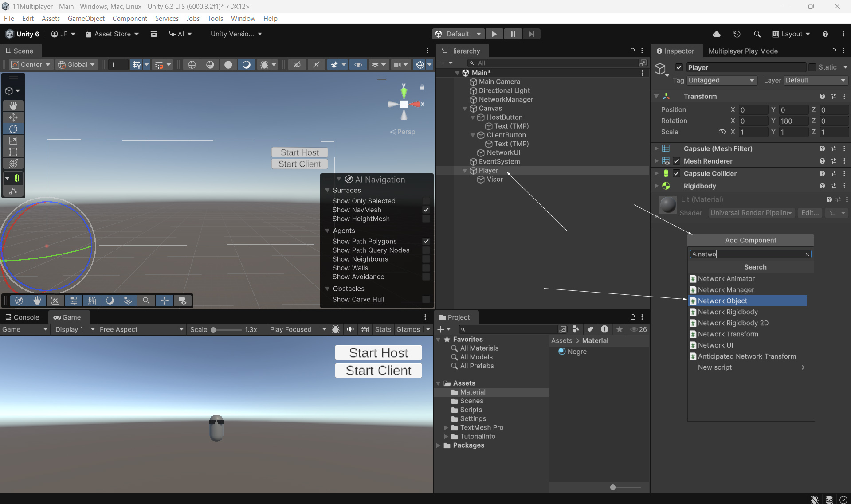Open Undo History clock icon
Screen dimensions: 851x504
737,34
